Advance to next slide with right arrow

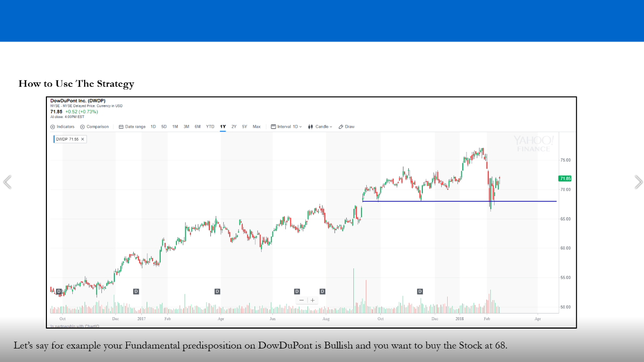[638, 182]
